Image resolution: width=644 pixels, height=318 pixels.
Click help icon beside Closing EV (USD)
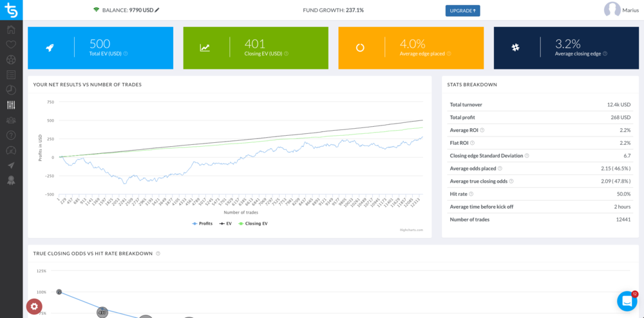(x=287, y=53)
